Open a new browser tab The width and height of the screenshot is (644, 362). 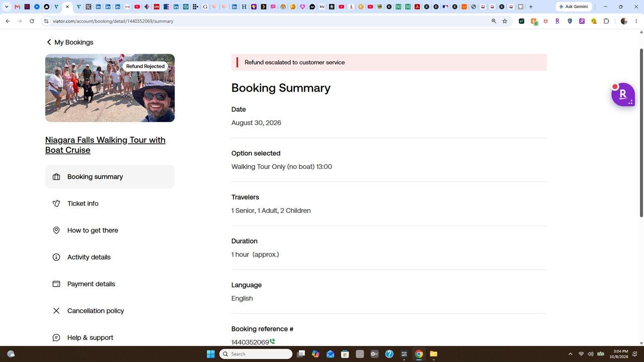pyautogui.click(x=531, y=7)
